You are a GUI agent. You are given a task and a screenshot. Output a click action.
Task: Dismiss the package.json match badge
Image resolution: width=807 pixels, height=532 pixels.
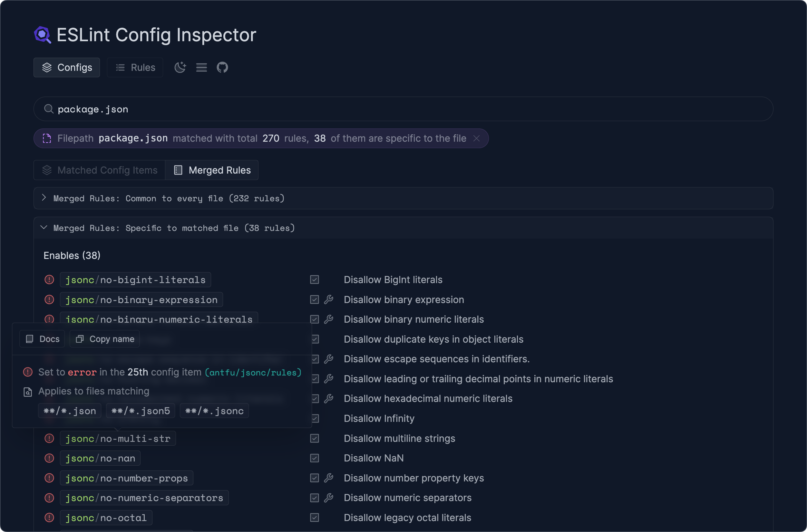point(476,138)
